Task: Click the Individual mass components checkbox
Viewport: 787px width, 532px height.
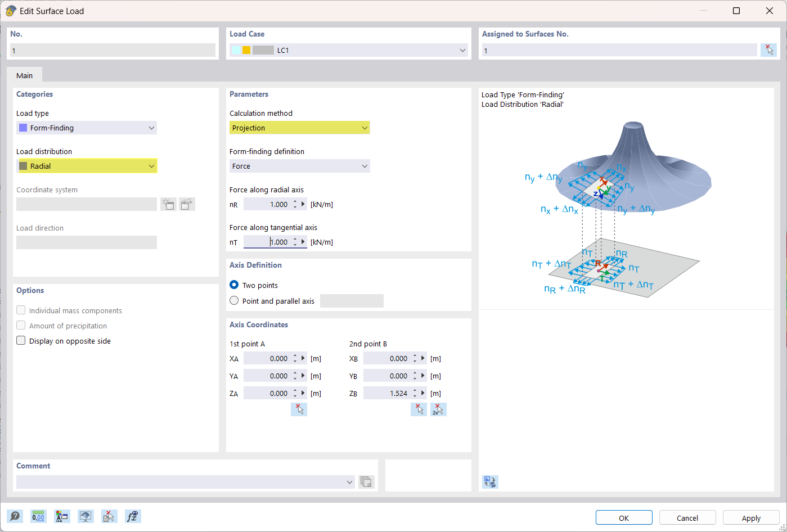Action: coord(21,310)
